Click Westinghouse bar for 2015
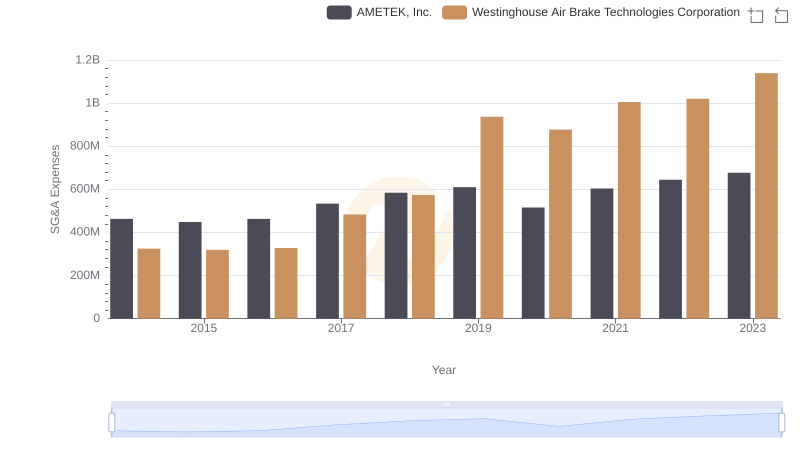 point(217,284)
